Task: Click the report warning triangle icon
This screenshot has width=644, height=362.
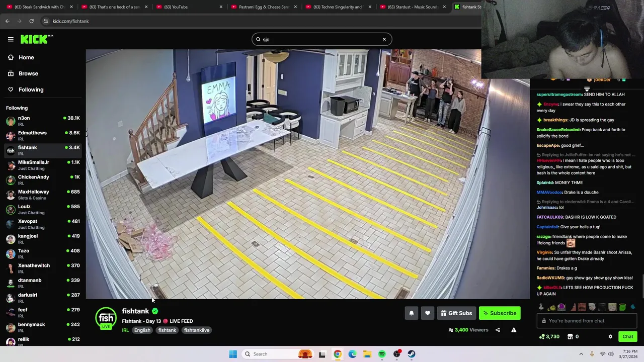Action: point(514,330)
